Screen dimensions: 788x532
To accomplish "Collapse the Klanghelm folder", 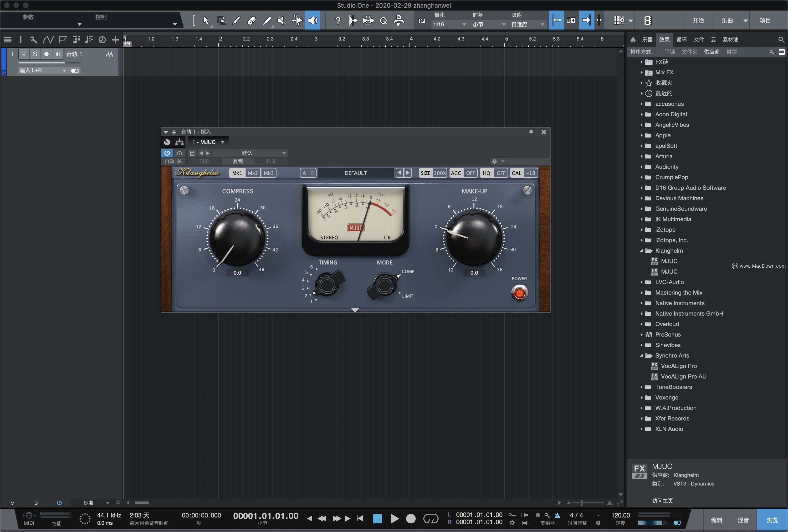I will point(641,251).
